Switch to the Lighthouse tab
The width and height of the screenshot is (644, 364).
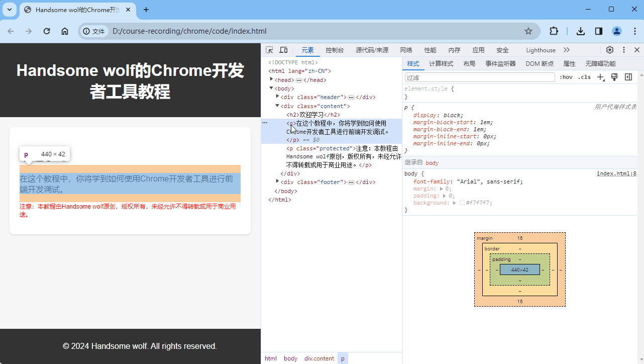tap(541, 50)
